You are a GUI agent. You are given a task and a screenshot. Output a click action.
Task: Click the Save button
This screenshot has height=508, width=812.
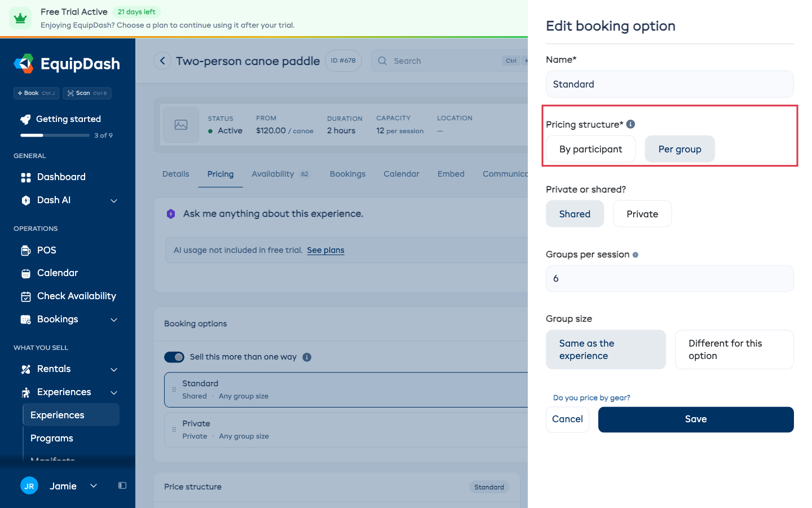tap(696, 419)
